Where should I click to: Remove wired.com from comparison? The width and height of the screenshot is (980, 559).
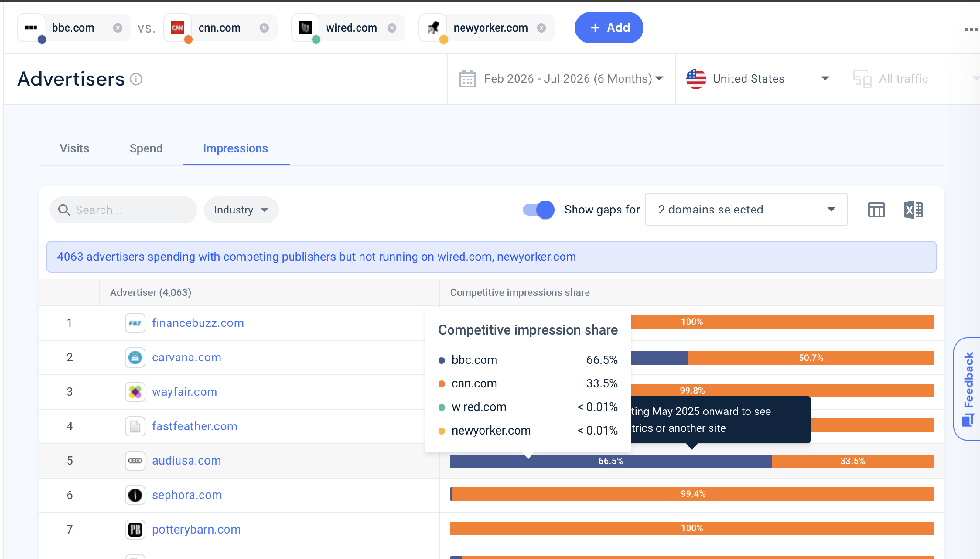[392, 28]
